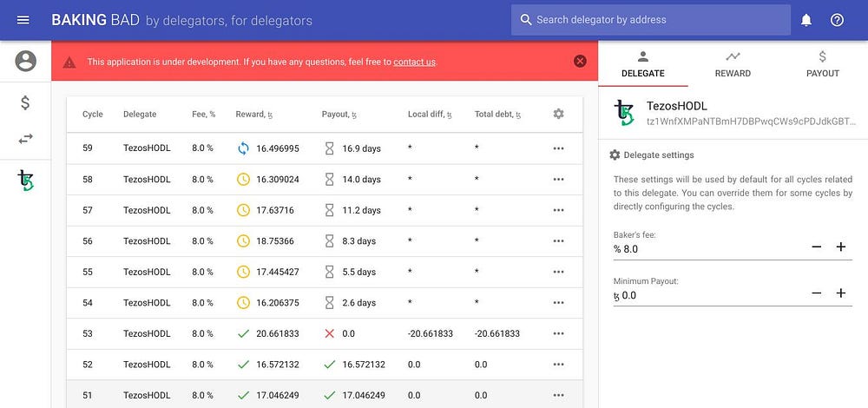Open table column settings gear
The width and height of the screenshot is (868, 408).
click(558, 114)
